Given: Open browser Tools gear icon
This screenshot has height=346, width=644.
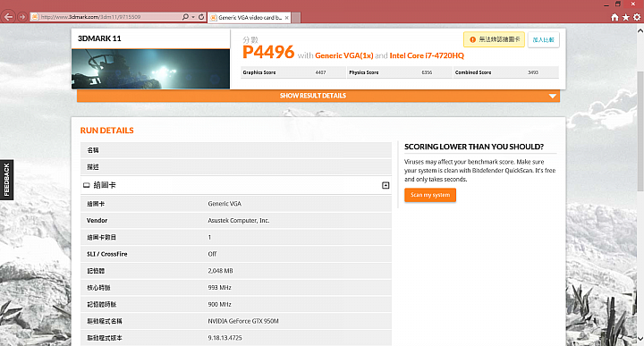Looking at the screenshot, I should [x=637, y=17].
